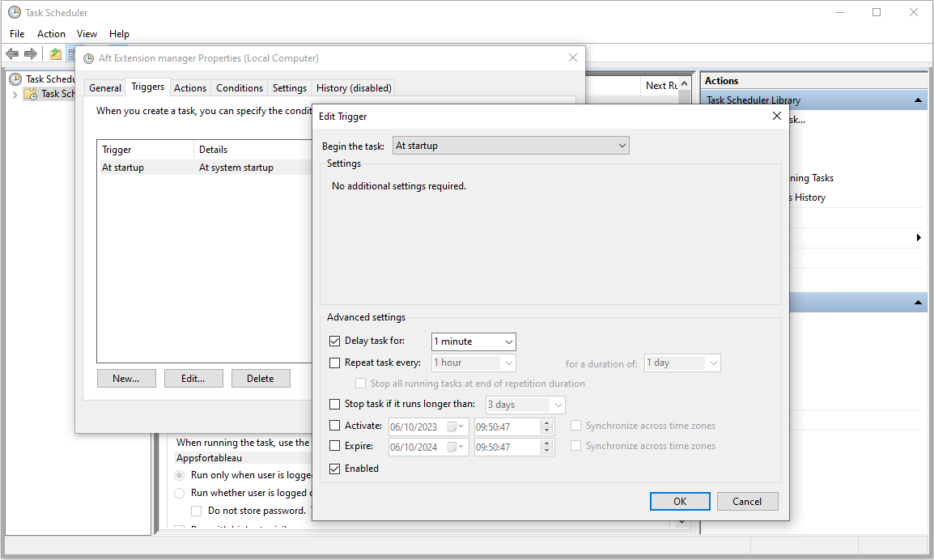This screenshot has height=560, width=934.
Task: Click the Task Scheduler clock icon in tree
Action: point(15,79)
